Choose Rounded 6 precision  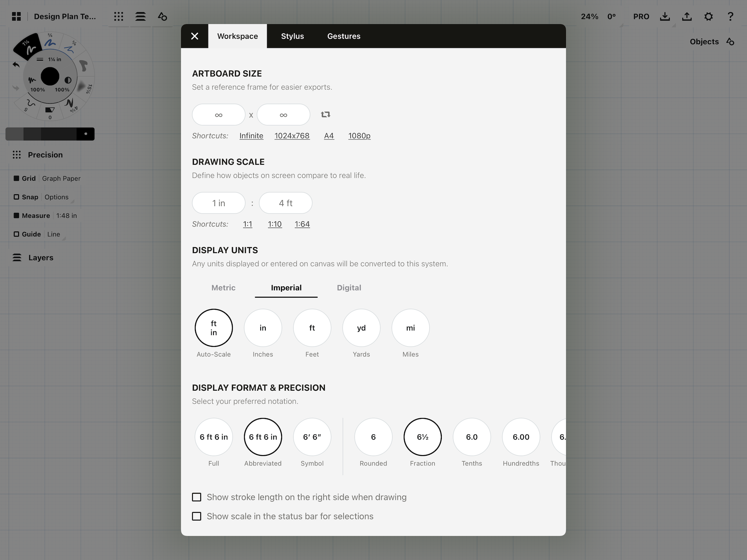(x=373, y=437)
